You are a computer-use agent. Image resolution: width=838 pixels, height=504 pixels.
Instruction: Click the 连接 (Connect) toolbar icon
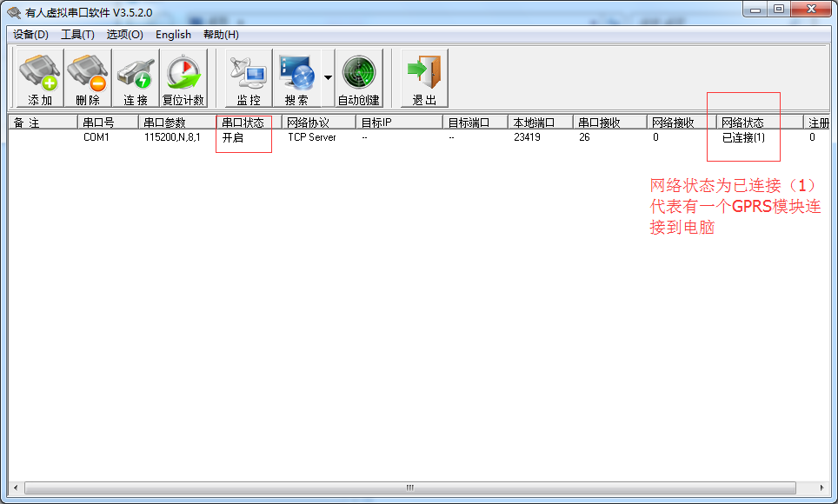[136, 78]
